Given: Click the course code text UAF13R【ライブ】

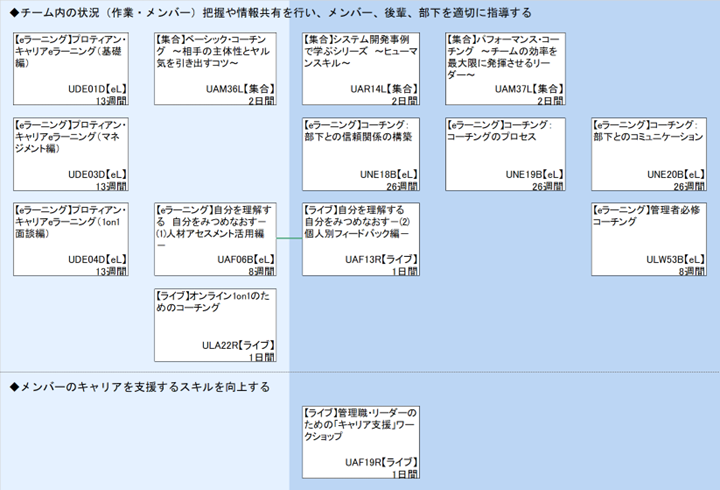Looking at the screenshot, I should (382, 259).
